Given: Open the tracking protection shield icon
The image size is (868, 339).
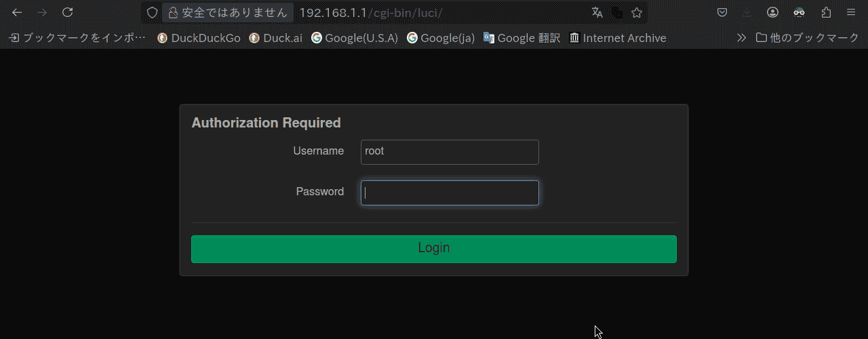Looking at the screenshot, I should coord(153,12).
